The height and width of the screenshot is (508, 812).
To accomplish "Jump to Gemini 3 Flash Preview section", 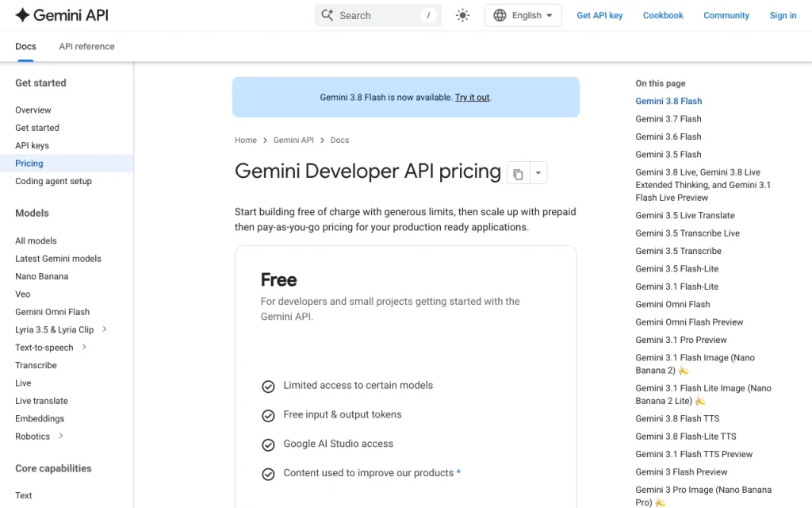I will tap(681, 471).
